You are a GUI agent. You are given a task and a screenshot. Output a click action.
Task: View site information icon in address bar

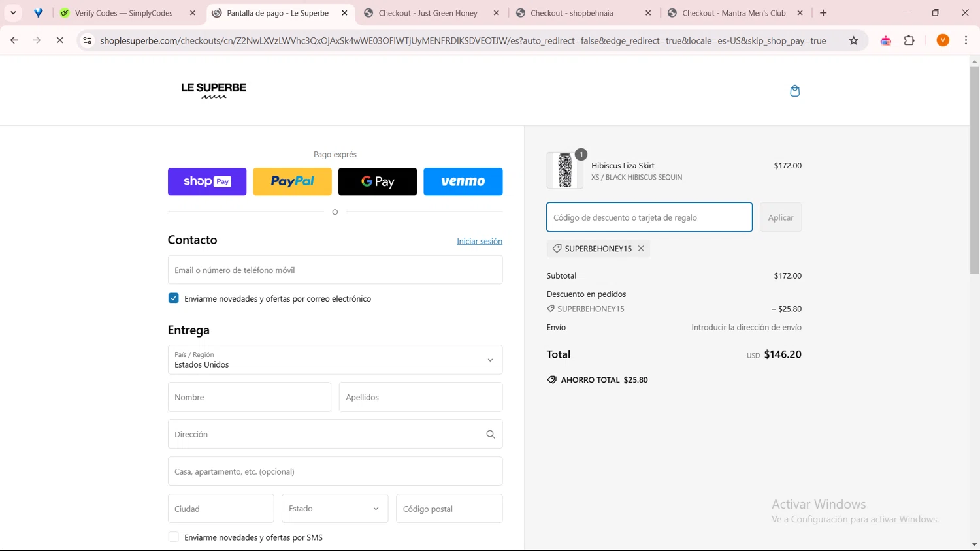87,40
